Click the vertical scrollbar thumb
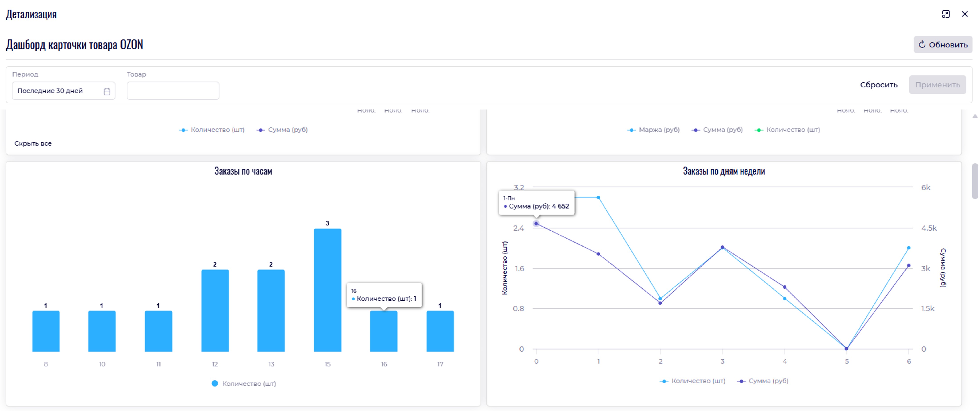The image size is (980, 411). (975, 181)
